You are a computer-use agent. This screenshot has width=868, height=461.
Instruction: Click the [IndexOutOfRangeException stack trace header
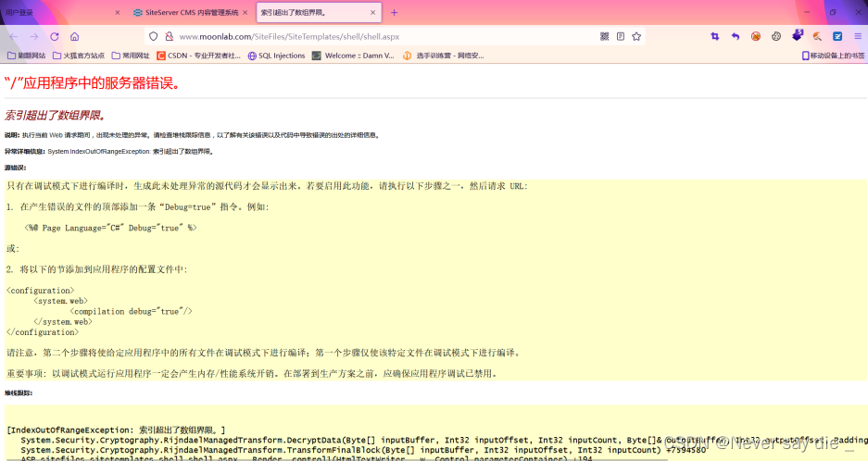click(x=116, y=430)
